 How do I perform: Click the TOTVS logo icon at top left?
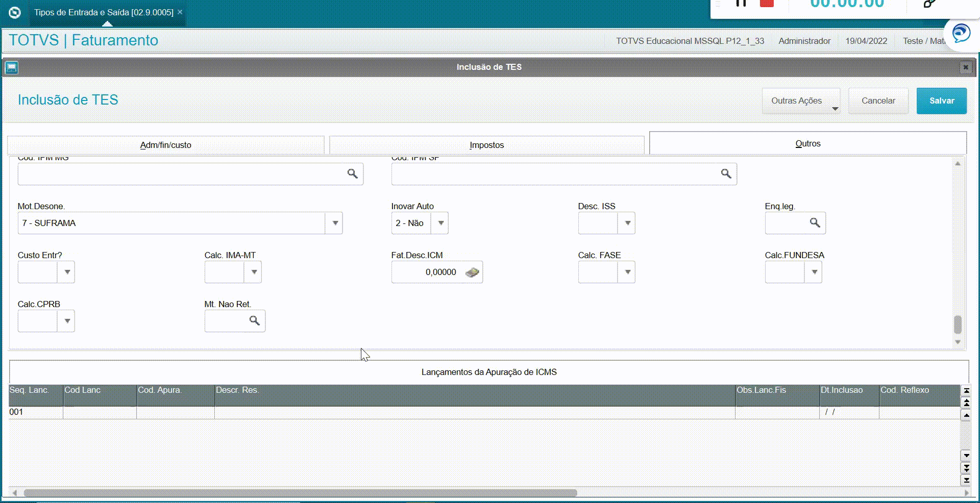15,12
